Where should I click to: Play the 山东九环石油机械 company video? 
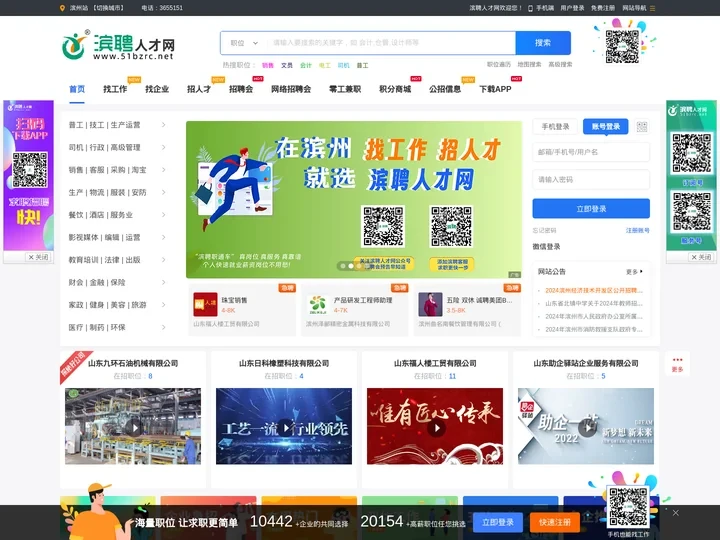[x=134, y=428]
